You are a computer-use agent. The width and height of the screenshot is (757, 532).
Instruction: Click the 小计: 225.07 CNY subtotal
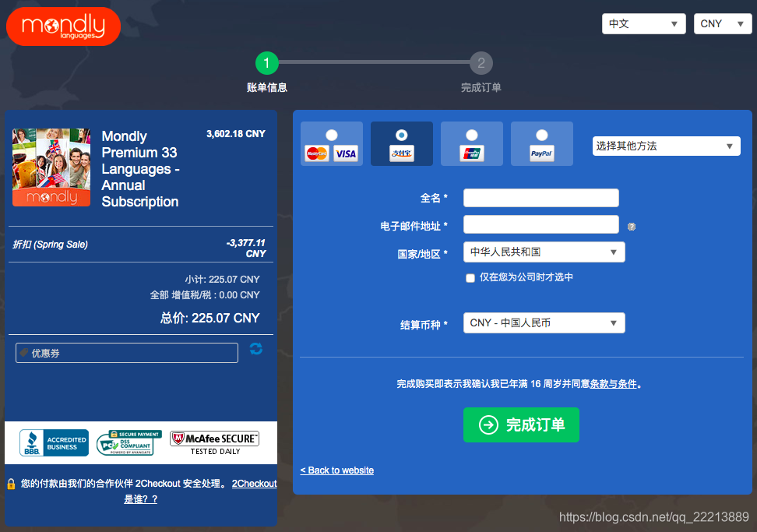(x=222, y=279)
